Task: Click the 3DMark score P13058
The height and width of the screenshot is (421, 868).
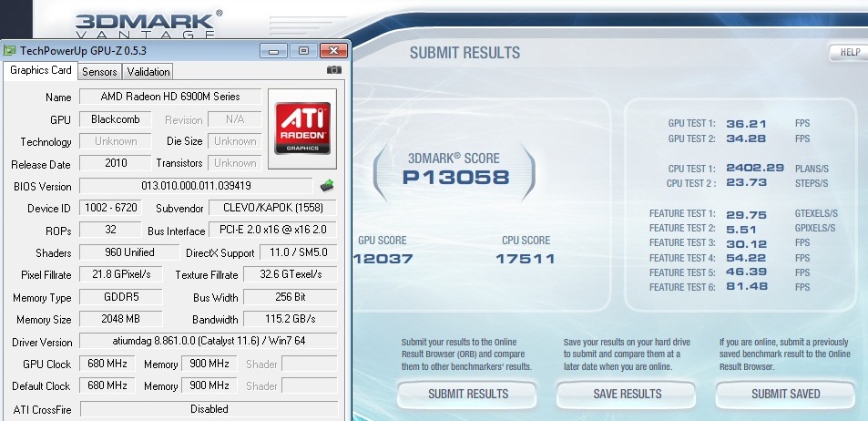Action: [x=455, y=178]
